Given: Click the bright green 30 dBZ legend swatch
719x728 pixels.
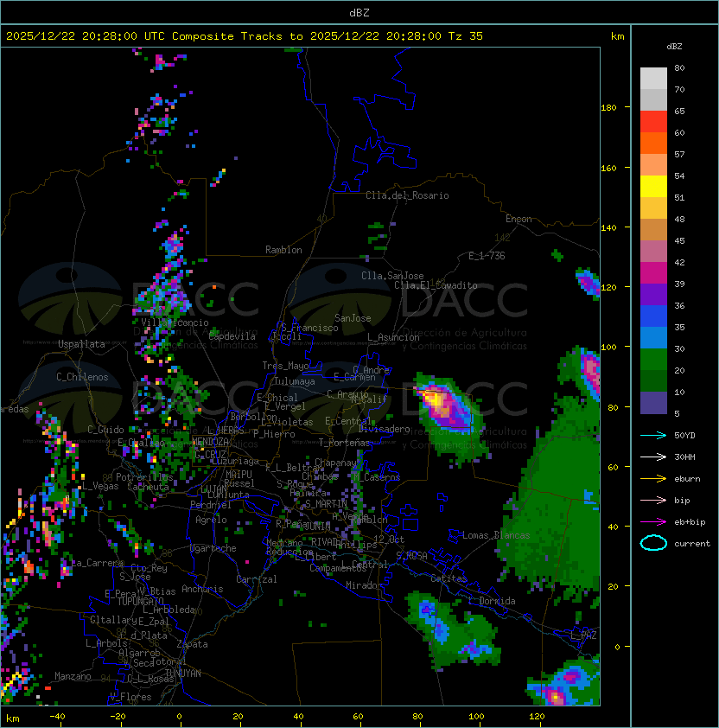Looking at the screenshot, I should [653, 360].
